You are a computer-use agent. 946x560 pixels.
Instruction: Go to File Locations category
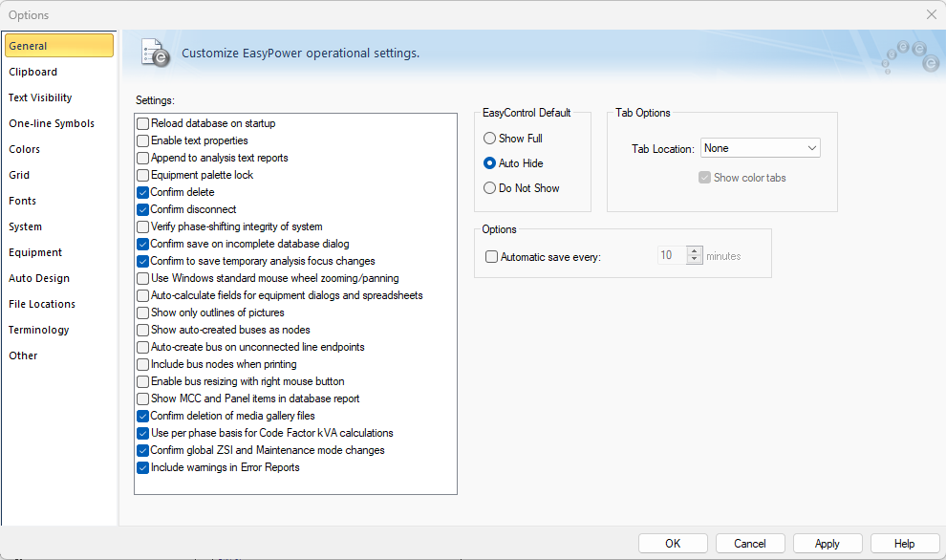click(x=42, y=304)
